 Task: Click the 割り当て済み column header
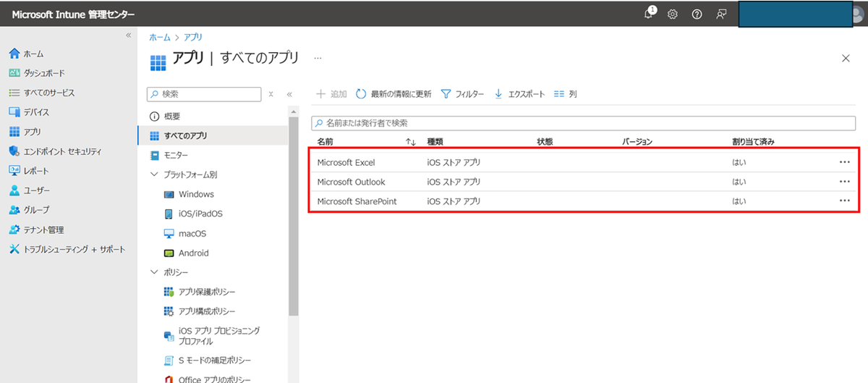pyautogui.click(x=754, y=142)
